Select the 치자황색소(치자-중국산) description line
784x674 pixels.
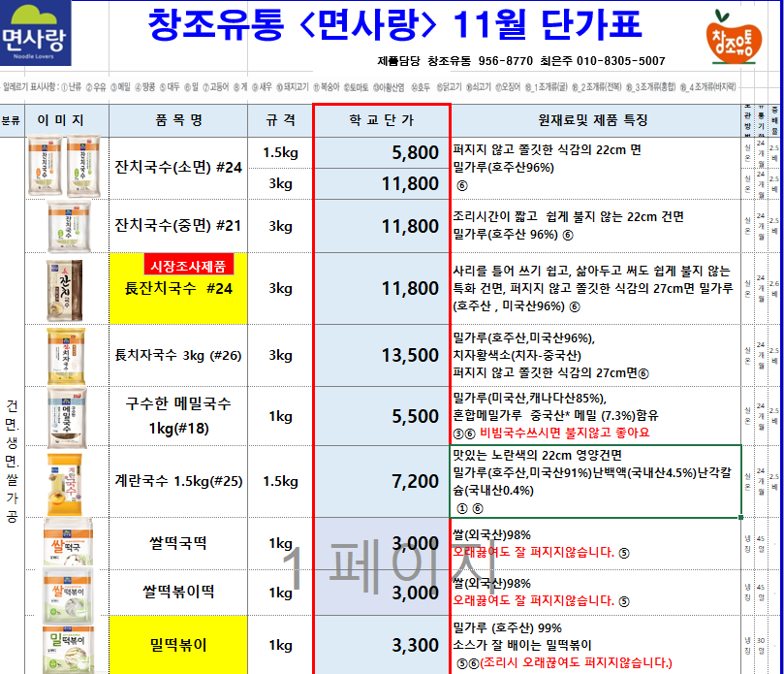pyautogui.click(x=517, y=355)
